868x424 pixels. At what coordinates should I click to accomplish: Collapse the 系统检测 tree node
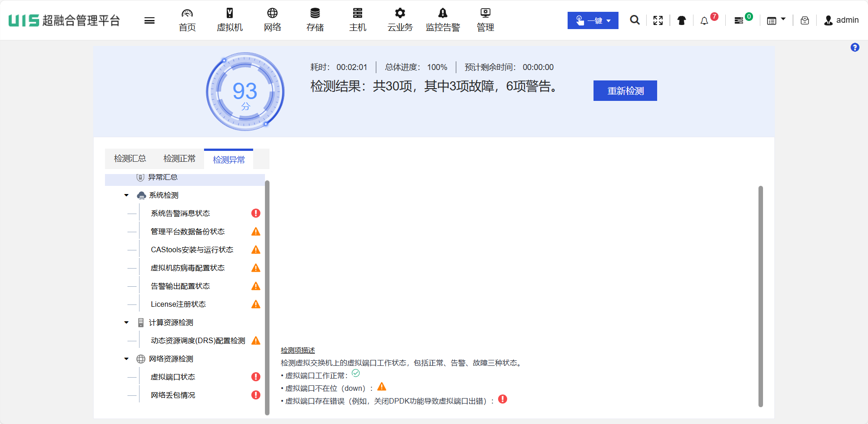pyautogui.click(x=126, y=195)
